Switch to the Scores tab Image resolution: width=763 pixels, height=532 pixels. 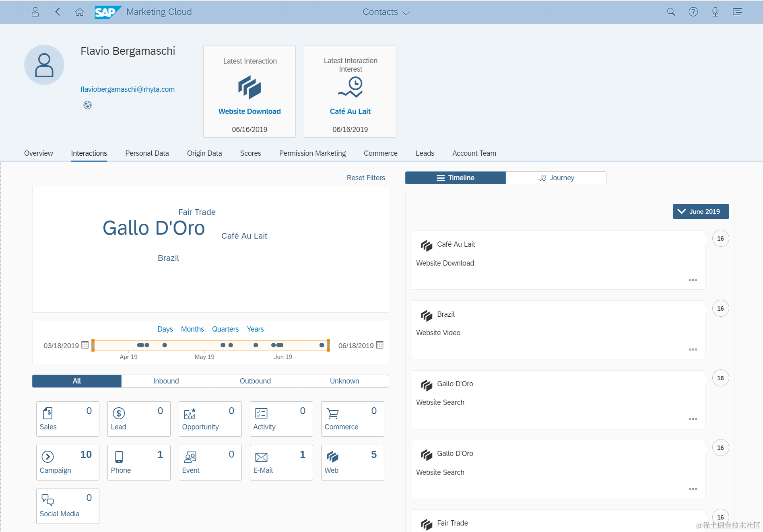(250, 153)
